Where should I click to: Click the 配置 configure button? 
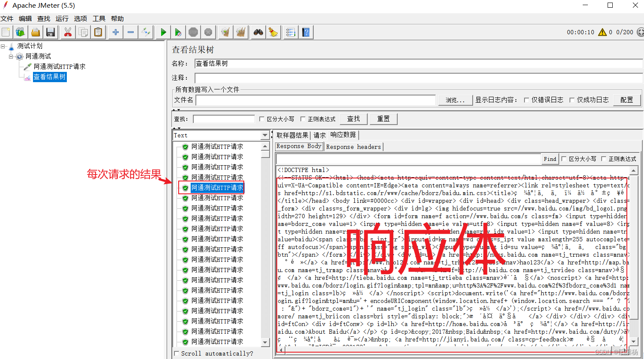pyautogui.click(x=626, y=100)
